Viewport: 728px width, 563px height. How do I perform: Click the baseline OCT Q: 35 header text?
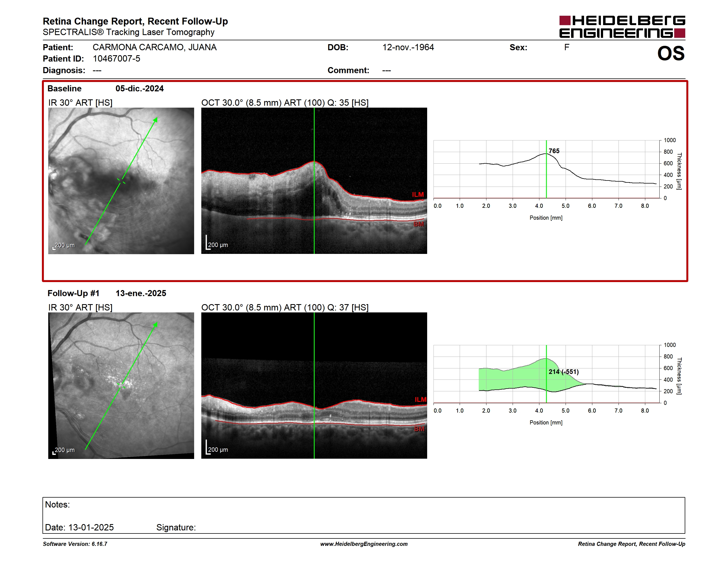[x=285, y=103]
